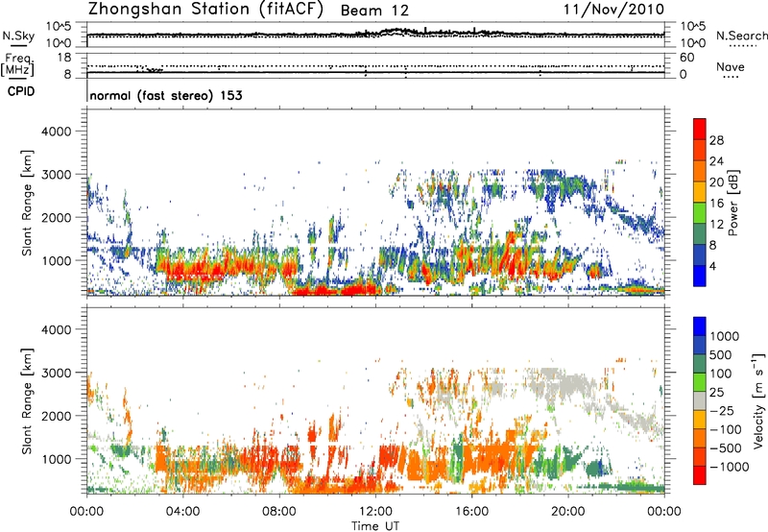Select the 'Time UT' axis label
Viewport: 768px width, 532px height.
point(375,526)
